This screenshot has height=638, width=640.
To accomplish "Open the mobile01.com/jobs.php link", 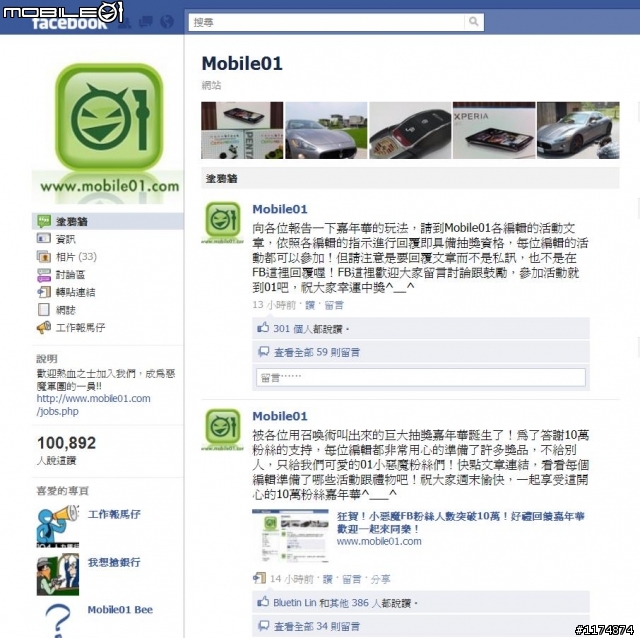I will pyautogui.click(x=93, y=405).
